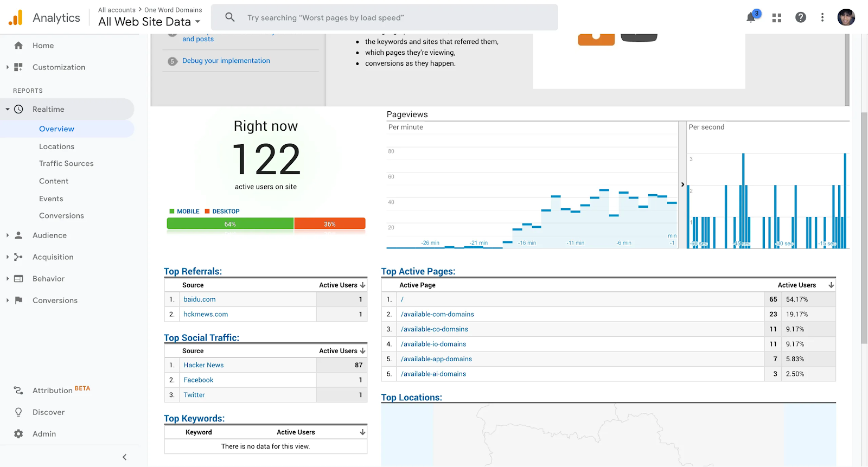Click the Admin gear icon
The width and height of the screenshot is (868, 467).
[x=18, y=434]
